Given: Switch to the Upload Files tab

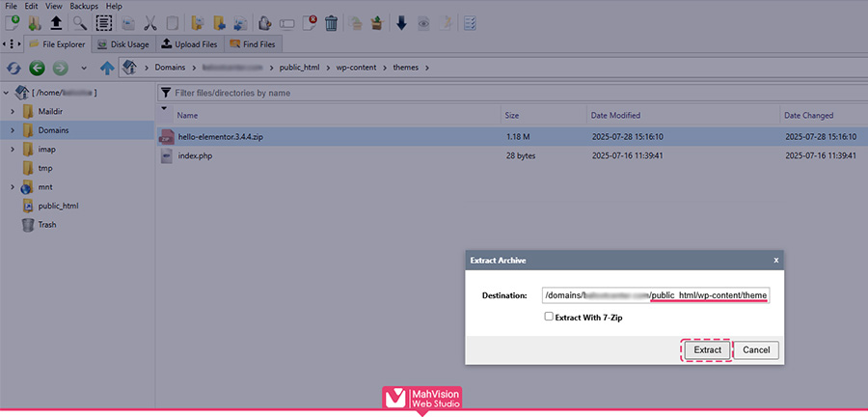Looking at the screenshot, I should (x=190, y=43).
